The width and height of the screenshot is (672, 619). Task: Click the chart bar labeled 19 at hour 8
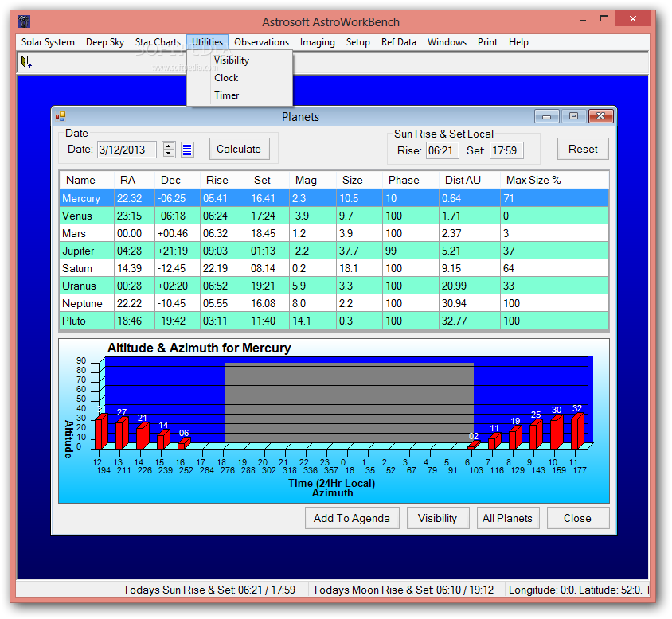coord(516,437)
